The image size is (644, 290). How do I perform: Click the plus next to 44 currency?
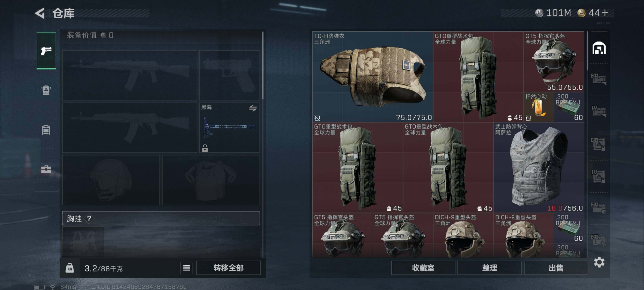605,13
